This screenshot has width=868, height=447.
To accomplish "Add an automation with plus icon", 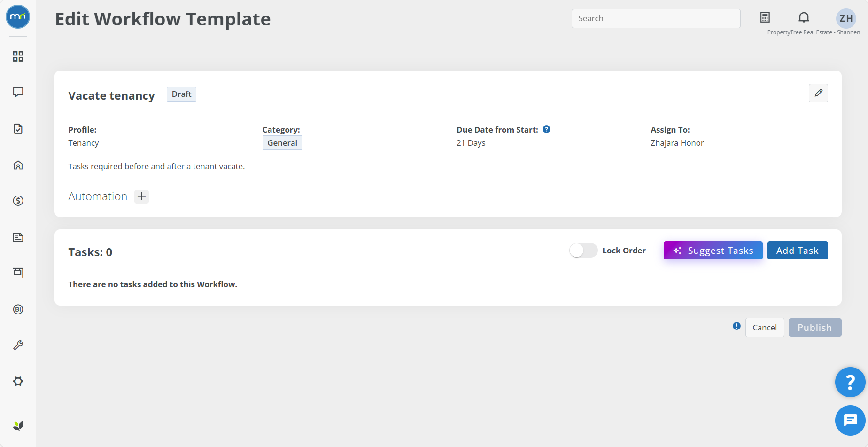I will point(141,196).
